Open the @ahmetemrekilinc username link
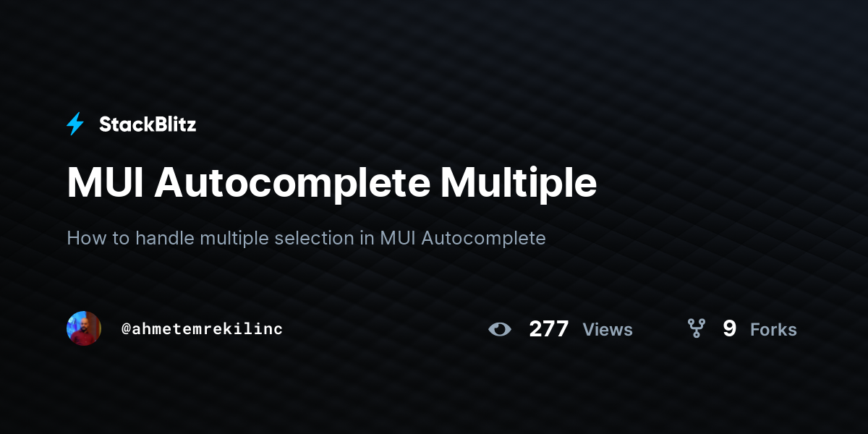The height and width of the screenshot is (434, 868). pyautogui.click(x=202, y=328)
